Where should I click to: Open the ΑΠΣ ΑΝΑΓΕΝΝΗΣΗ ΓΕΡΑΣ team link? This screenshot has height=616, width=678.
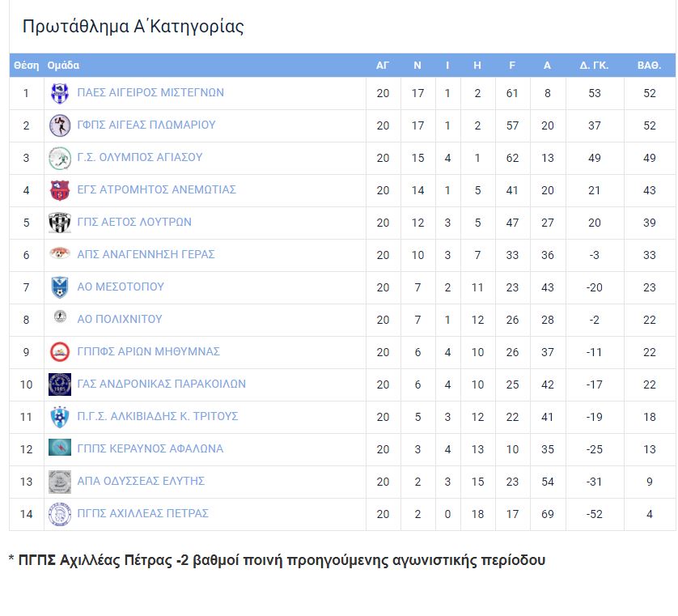[146, 254]
